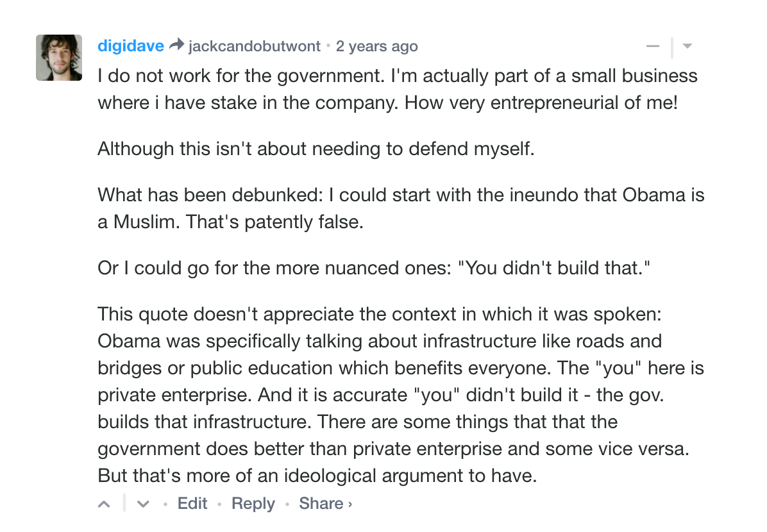Screen dimensions: 767x532
Task: Go to parent commenter jackcandobutwont
Action: pos(254,47)
